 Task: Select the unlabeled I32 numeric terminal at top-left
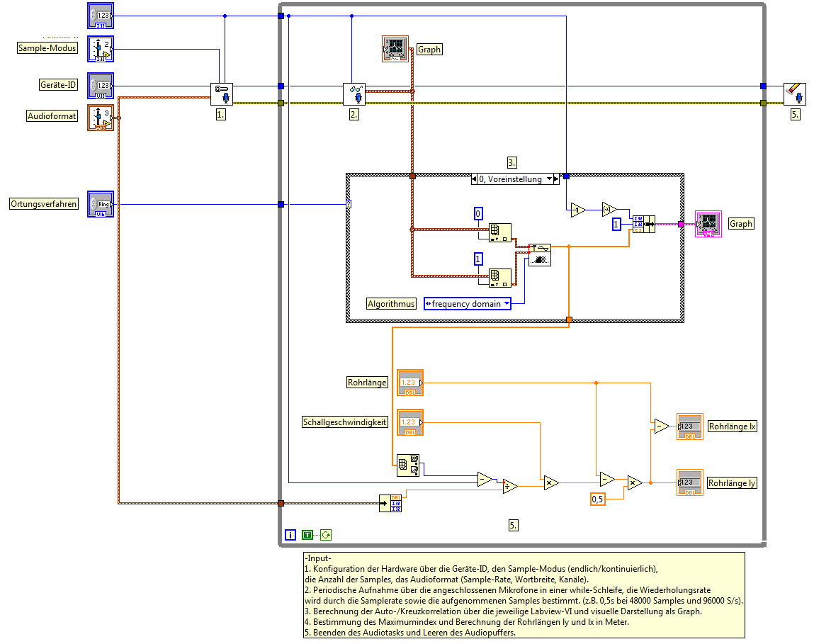(100, 16)
